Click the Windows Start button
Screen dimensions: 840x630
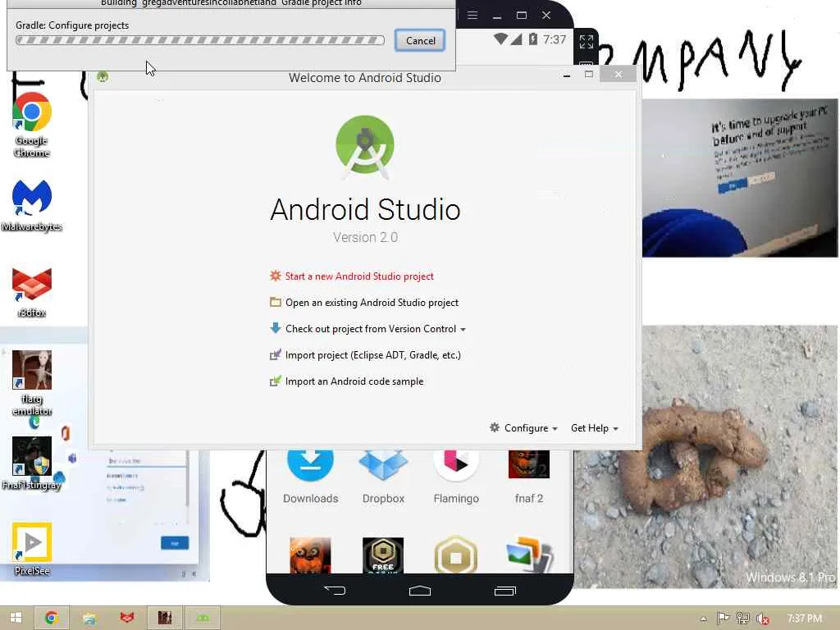pos(16,619)
